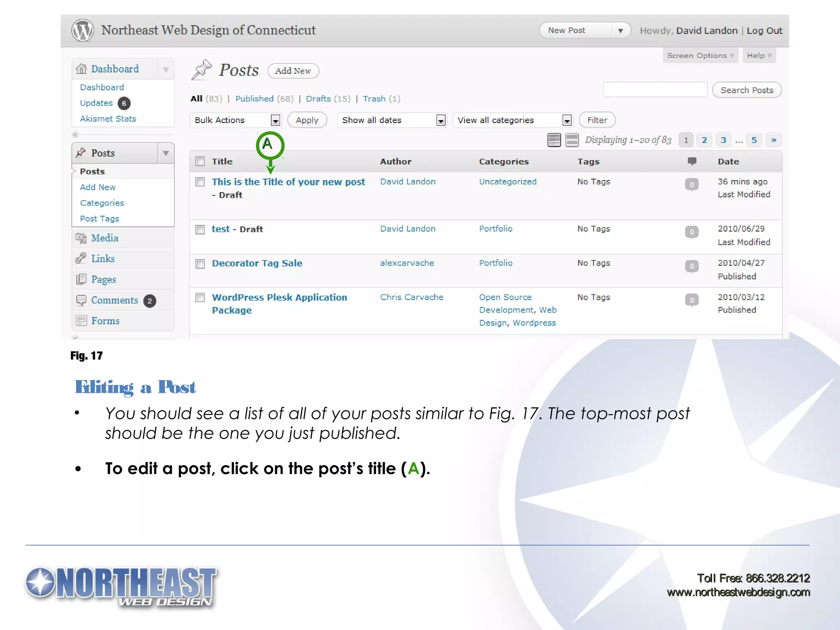The height and width of the screenshot is (630, 840).
Task: Click the Comments bubble icon in sidebar
Action: pyautogui.click(x=81, y=300)
